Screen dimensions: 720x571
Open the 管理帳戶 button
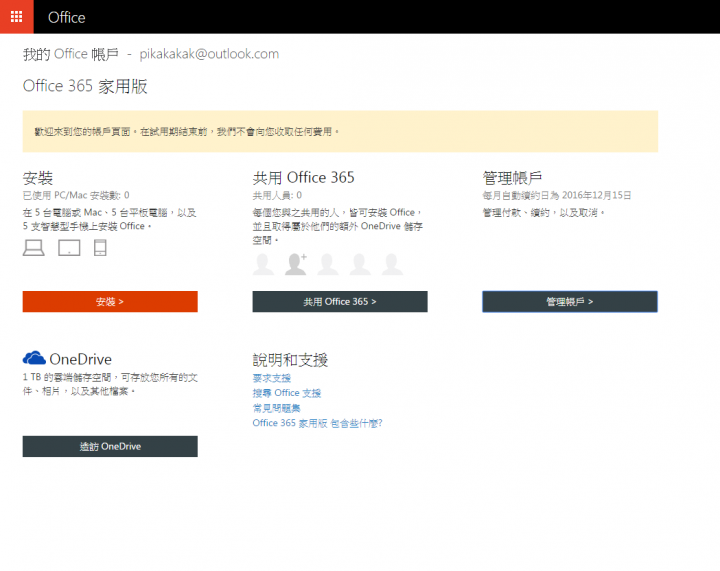[570, 302]
